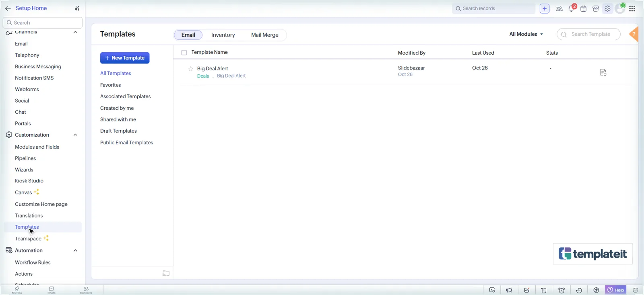This screenshot has height=295, width=644.
Task: Click the quick create plus icon
Action: [x=545, y=8]
